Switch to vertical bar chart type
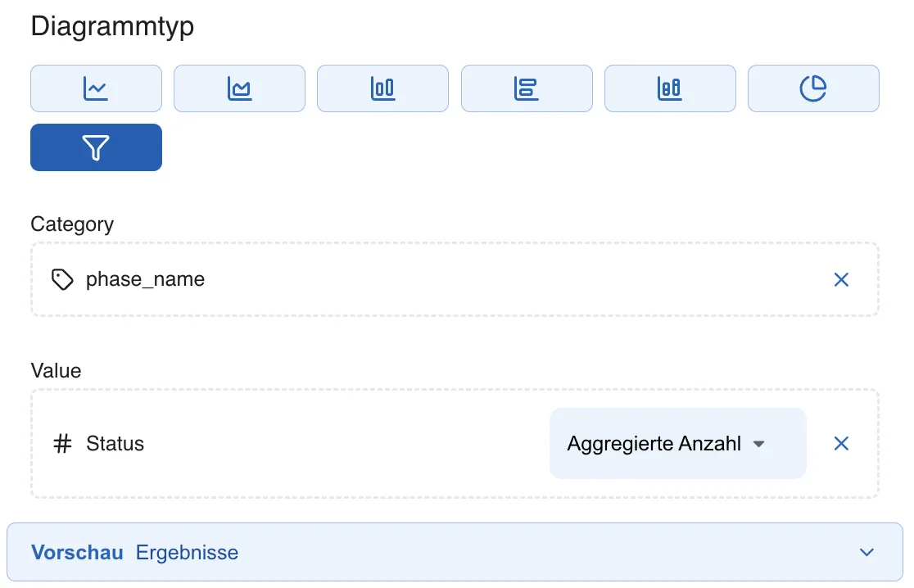 point(383,88)
